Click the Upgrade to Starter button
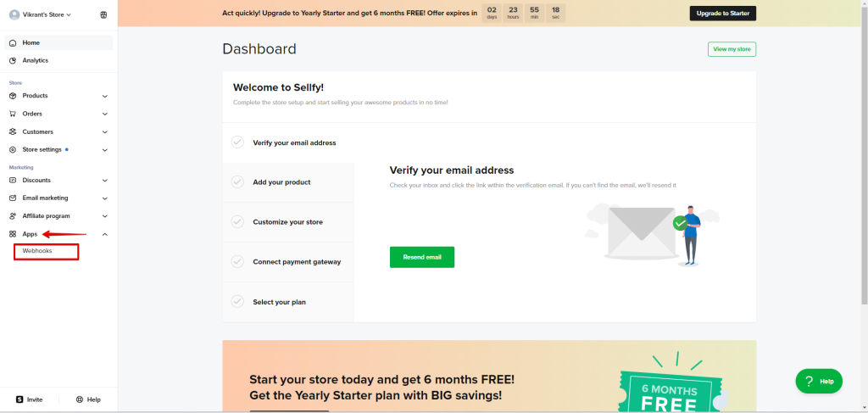Image resolution: width=868 pixels, height=413 pixels. click(x=722, y=14)
